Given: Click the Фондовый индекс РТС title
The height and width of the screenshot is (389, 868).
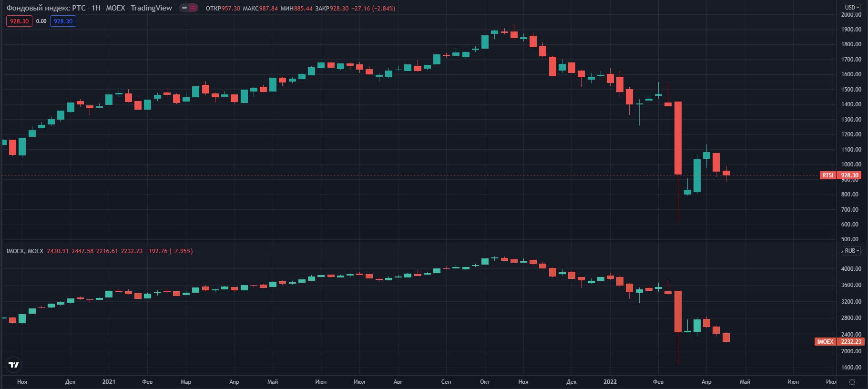Looking at the screenshot, I should coord(46,8).
